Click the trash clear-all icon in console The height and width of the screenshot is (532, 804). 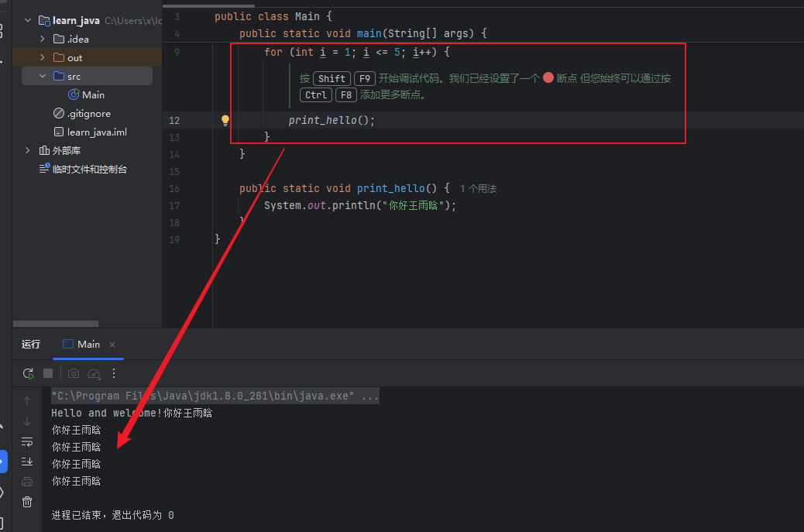pos(27,502)
